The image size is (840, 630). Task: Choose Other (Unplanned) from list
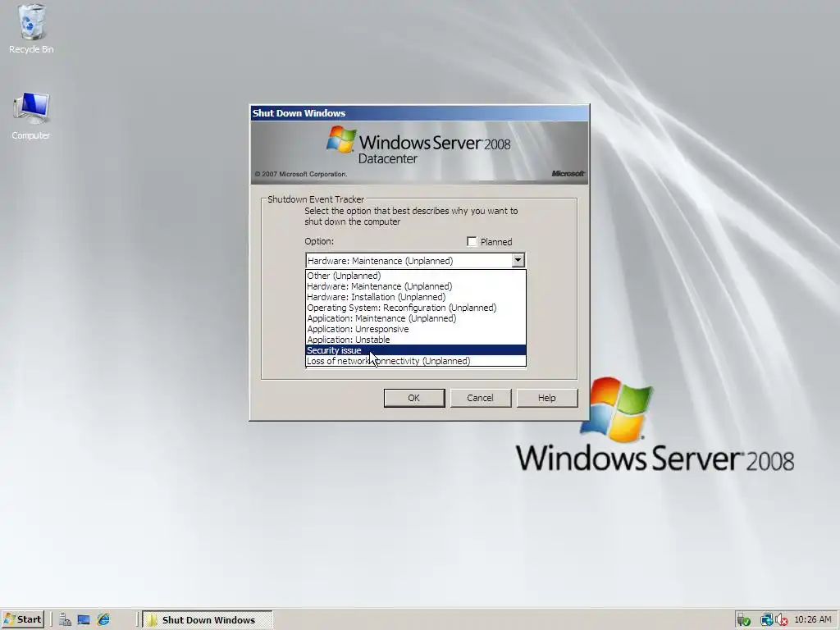[416, 276]
